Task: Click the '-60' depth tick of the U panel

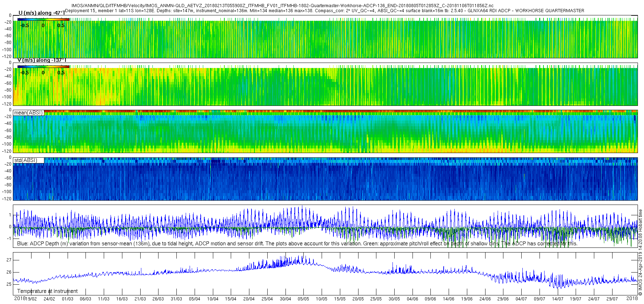Action: pyautogui.click(x=8, y=36)
